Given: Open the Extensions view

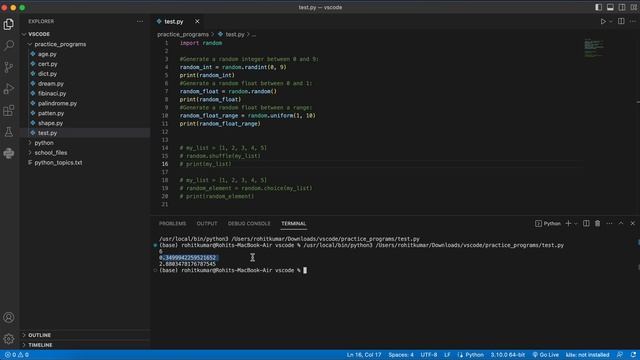Looking at the screenshot, I should (9, 110).
